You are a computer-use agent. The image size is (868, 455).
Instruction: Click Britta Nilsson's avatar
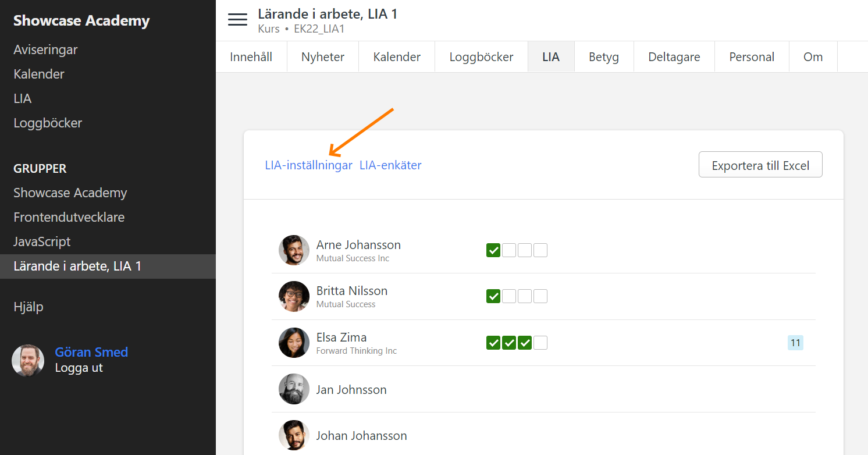(294, 296)
